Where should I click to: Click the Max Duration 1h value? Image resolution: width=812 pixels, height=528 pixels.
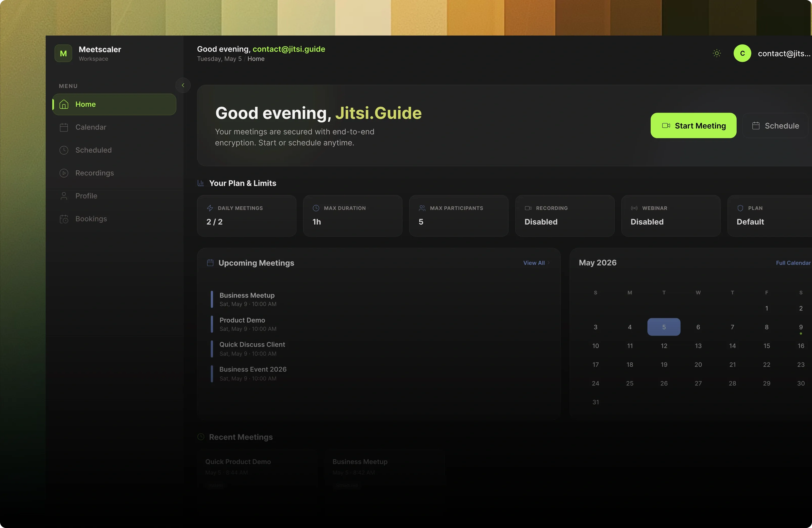pyautogui.click(x=317, y=222)
